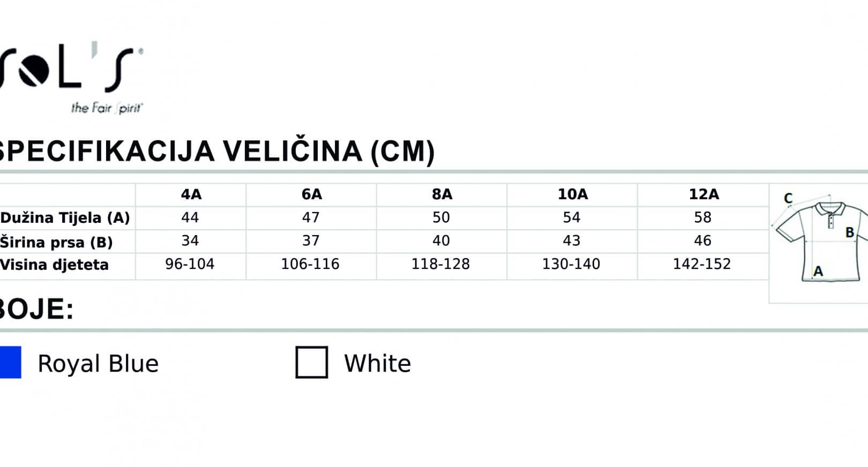Select the White color swatch box
This screenshot has height=467, width=868.
click(x=312, y=363)
